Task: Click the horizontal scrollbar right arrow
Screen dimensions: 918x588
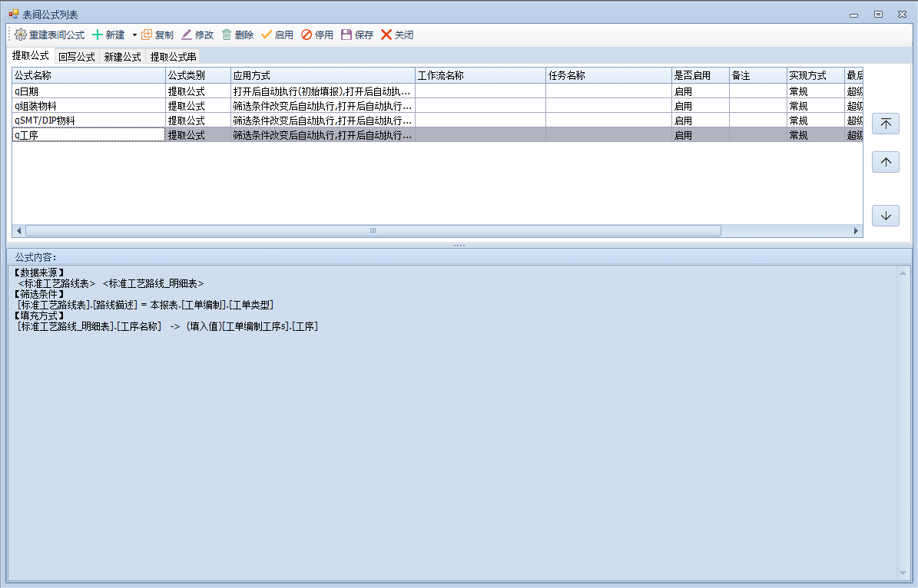Action: [857, 230]
